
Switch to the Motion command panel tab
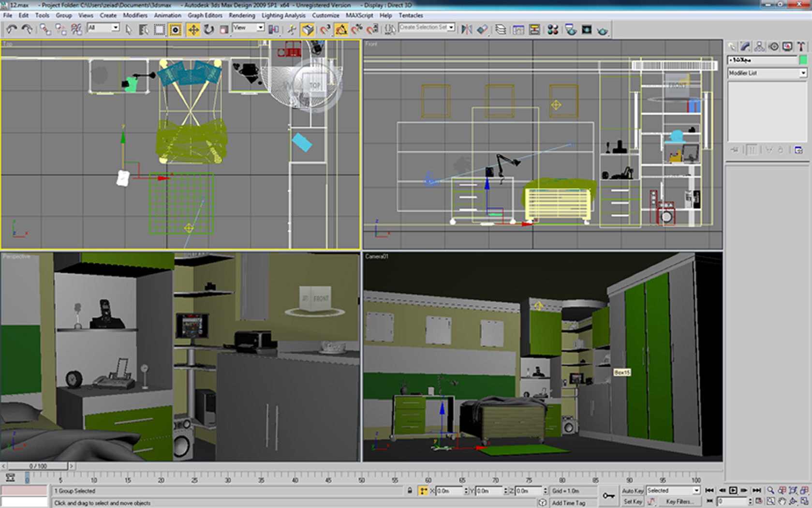774,46
